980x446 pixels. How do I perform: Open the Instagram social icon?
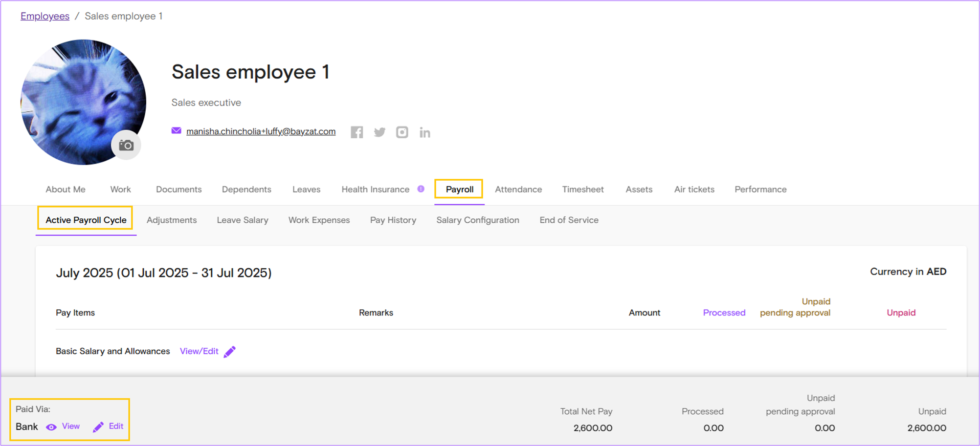402,132
